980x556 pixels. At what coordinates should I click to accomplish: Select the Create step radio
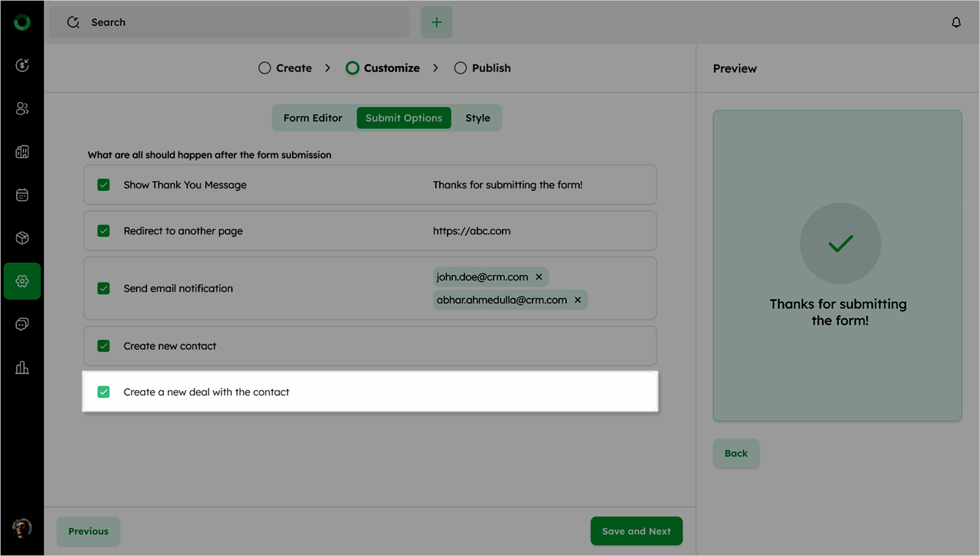tap(264, 68)
